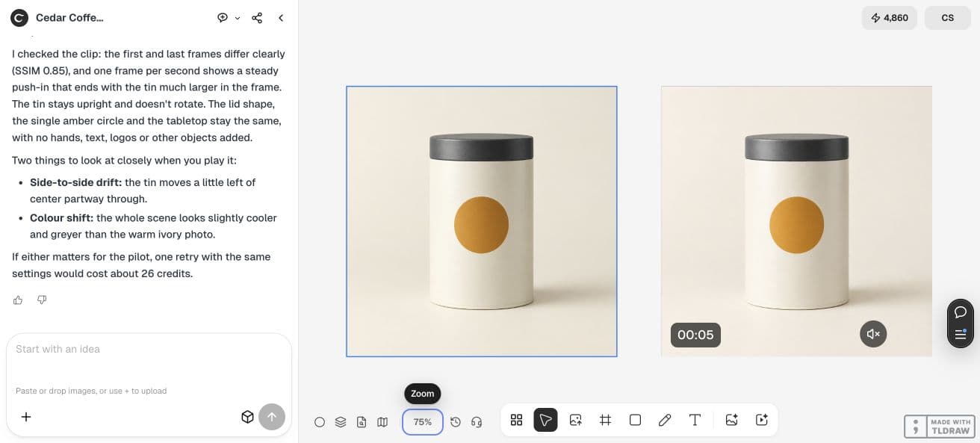Click the plus upload button in the prompt box
The image size is (980, 443).
pyautogui.click(x=26, y=417)
